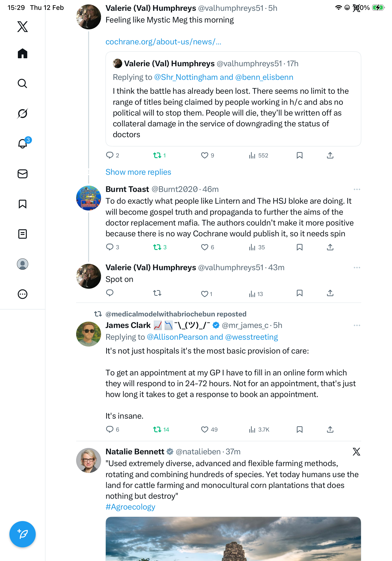Share James Clark's post

coord(330,429)
